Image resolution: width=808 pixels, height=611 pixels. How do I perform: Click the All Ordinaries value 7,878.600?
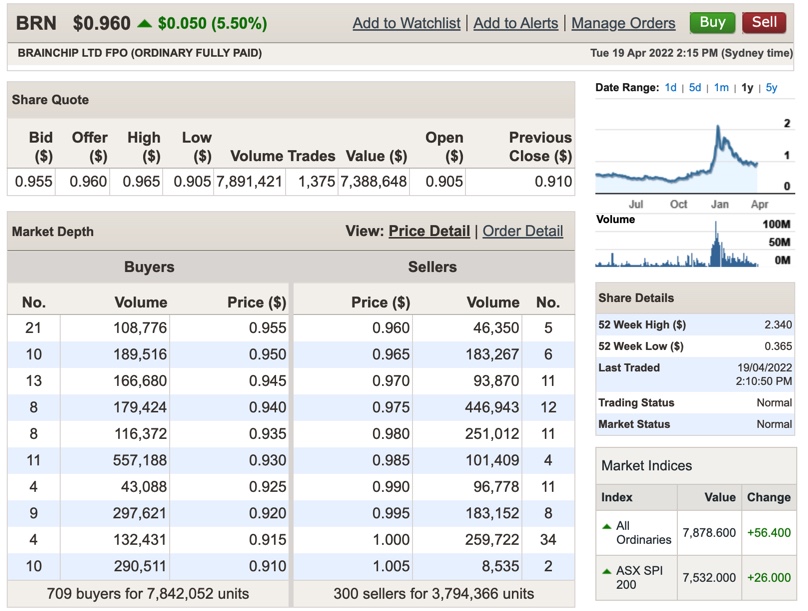(x=709, y=533)
